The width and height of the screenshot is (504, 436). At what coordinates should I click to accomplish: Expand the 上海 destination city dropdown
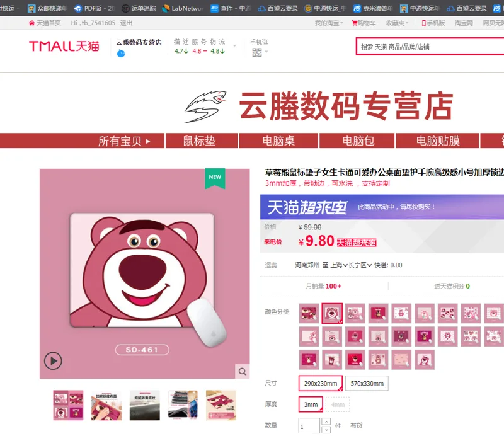click(x=339, y=265)
